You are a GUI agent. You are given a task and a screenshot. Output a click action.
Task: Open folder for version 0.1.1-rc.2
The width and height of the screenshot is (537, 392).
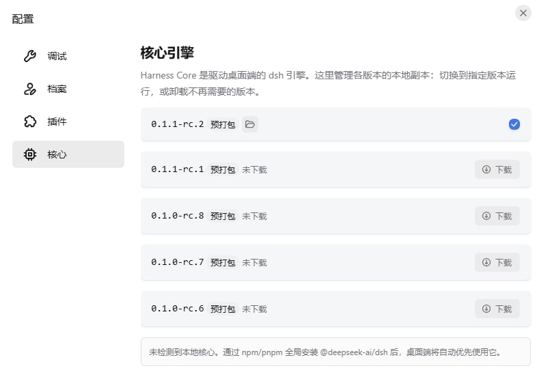pyautogui.click(x=249, y=124)
